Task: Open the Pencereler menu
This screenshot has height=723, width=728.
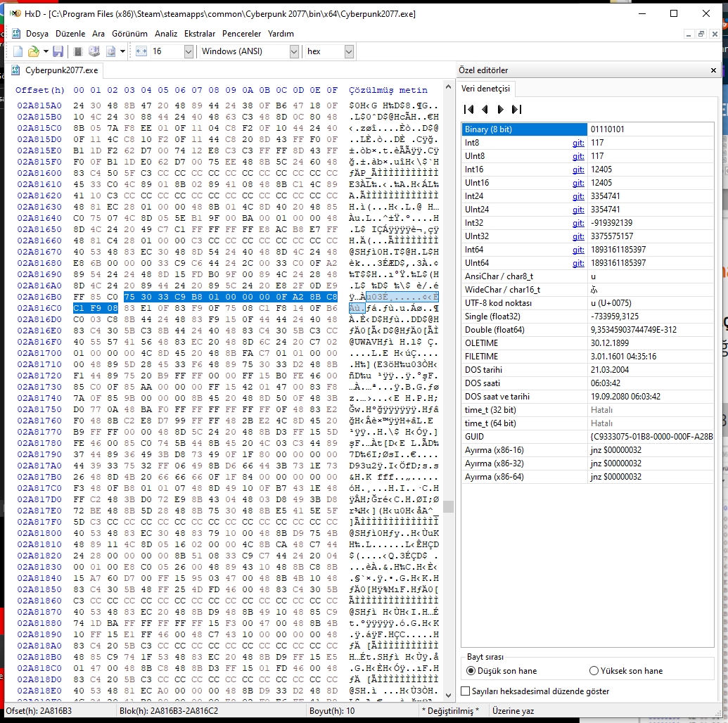Action: tap(241, 34)
